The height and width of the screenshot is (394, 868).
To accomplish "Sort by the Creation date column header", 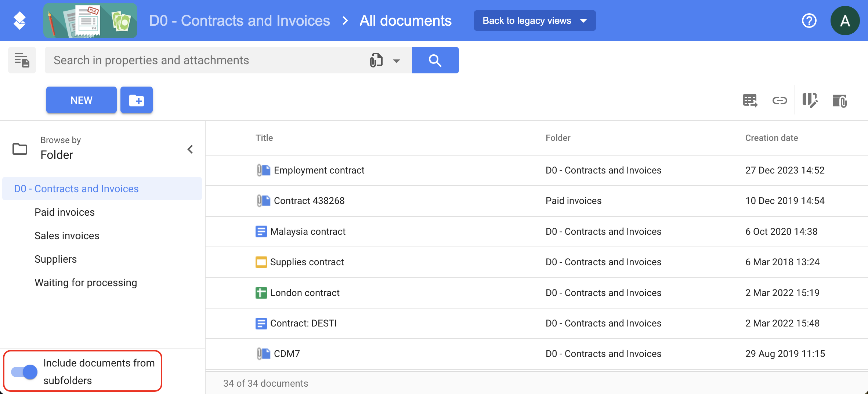I will click(x=771, y=138).
